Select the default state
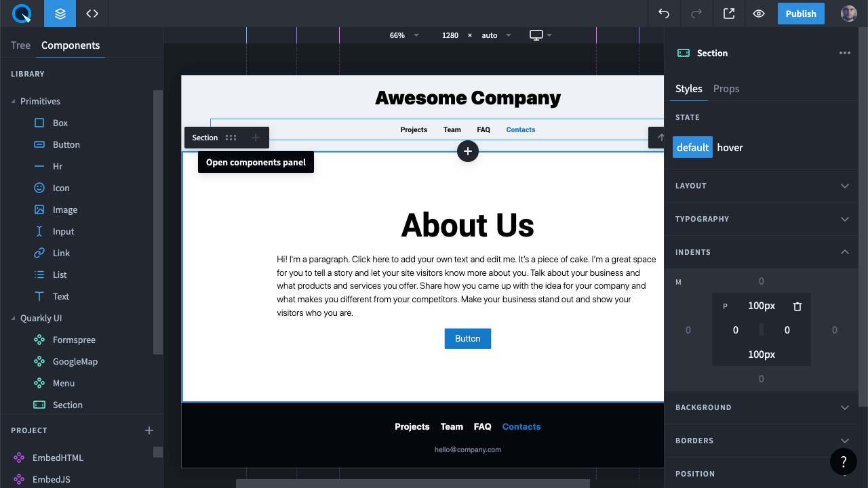This screenshot has width=868, height=488. click(x=692, y=147)
